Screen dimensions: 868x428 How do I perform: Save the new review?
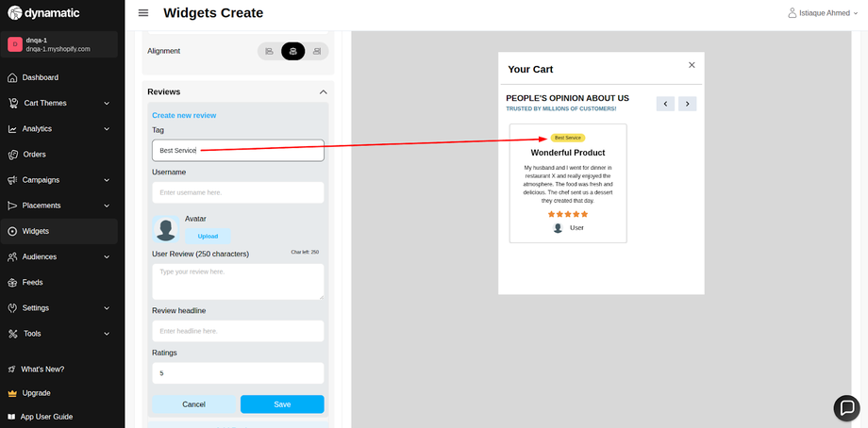282,404
